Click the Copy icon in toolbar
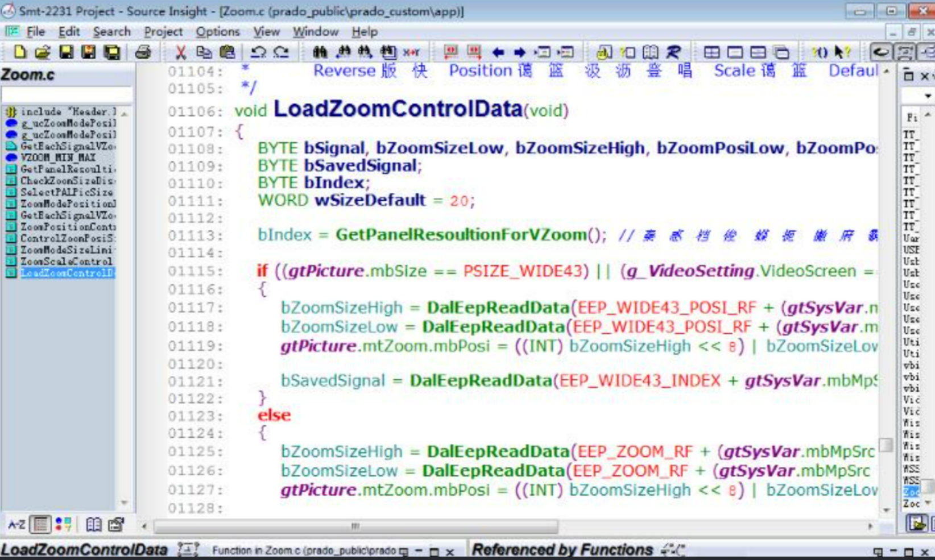This screenshot has height=560, width=935. tap(204, 52)
